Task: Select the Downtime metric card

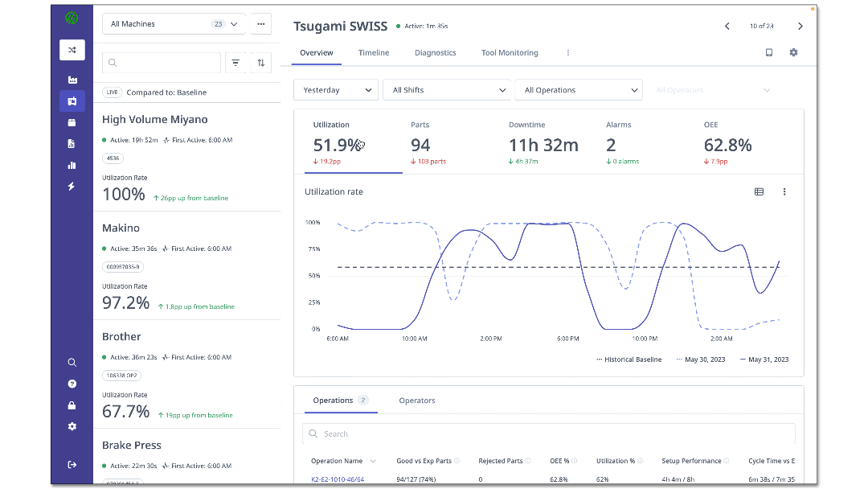Action: click(549, 143)
